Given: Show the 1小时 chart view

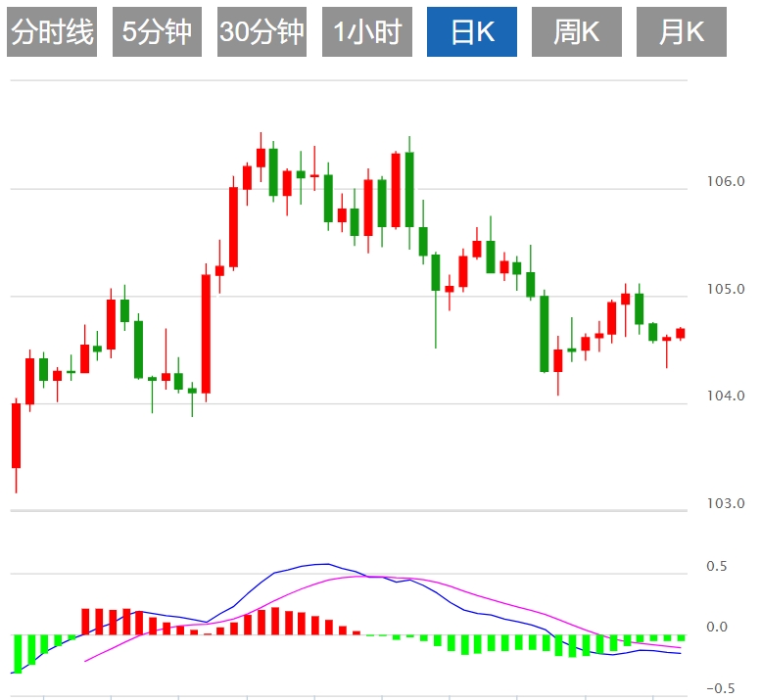Looking at the screenshot, I should click(x=366, y=32).
